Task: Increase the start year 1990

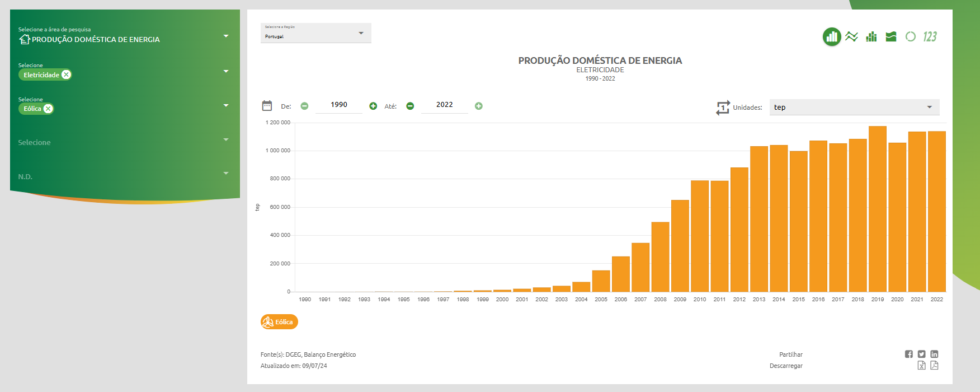Action: point(373,106)
